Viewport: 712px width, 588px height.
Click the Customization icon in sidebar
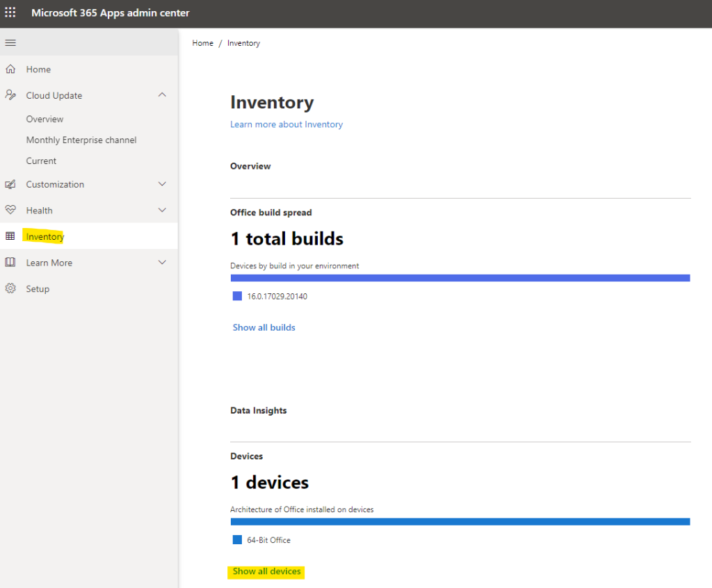(10, 184)
